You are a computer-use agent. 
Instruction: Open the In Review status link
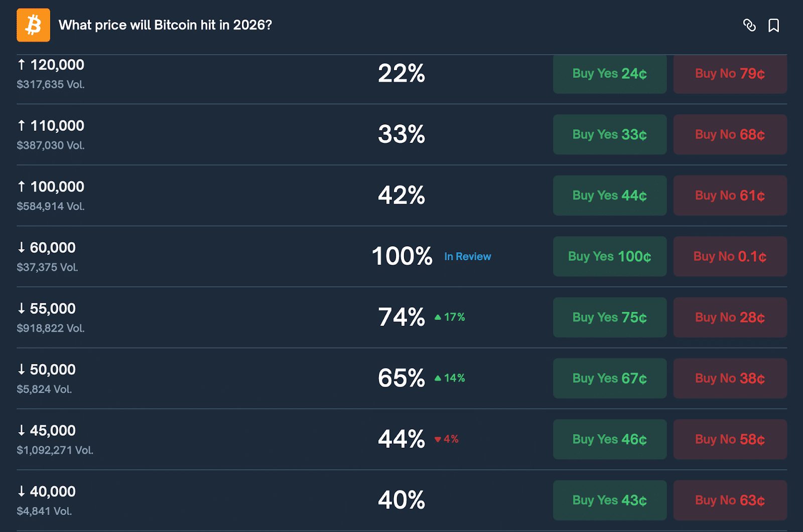467,257
